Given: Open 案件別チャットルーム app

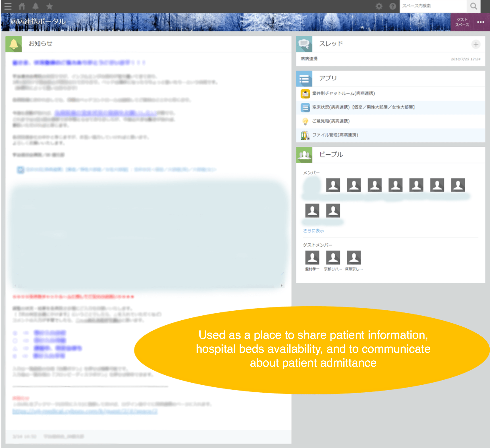Looking at the screenshot, I should (343, 93).
